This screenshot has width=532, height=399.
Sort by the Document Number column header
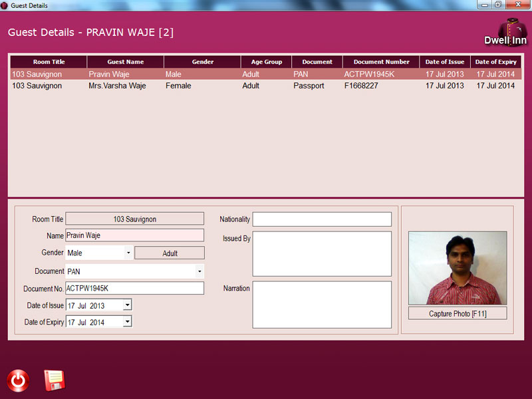(381, 62)
